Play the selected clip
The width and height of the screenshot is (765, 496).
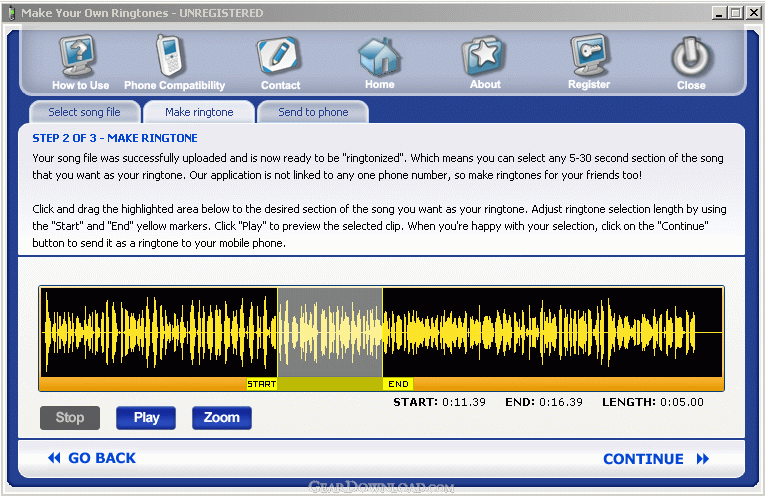(146, 418)
